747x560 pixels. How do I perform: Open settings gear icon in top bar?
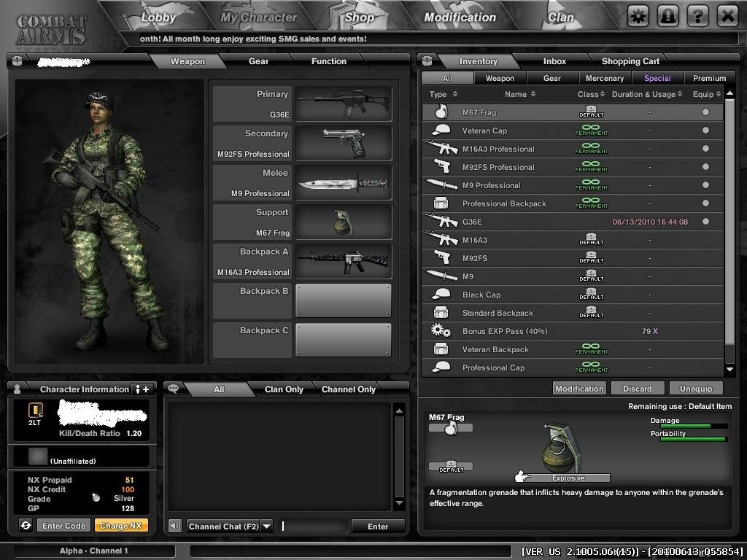pyautogui.click(x=638, y=17)
